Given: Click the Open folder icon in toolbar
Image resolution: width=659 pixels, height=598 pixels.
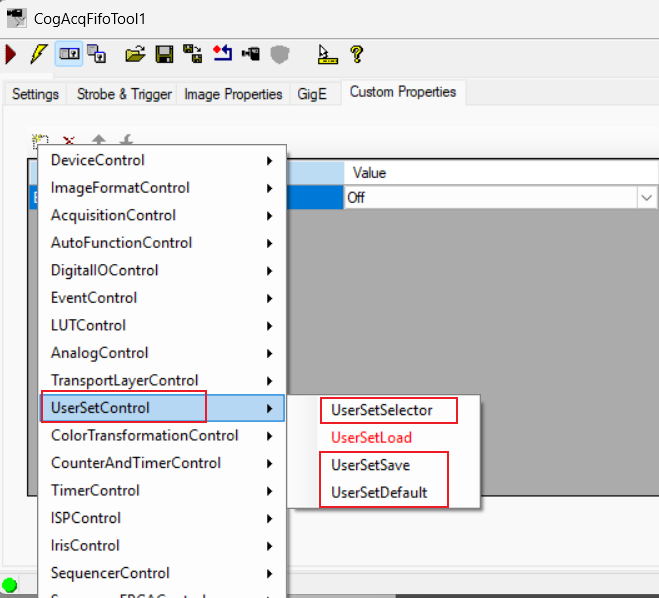Looking at the screenshot, I should [x=135, y=54].
